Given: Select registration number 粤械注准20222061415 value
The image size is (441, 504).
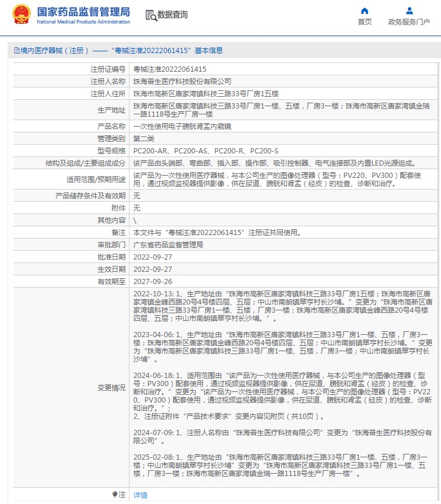Looking at the screenshot, I should coord(170,69).
